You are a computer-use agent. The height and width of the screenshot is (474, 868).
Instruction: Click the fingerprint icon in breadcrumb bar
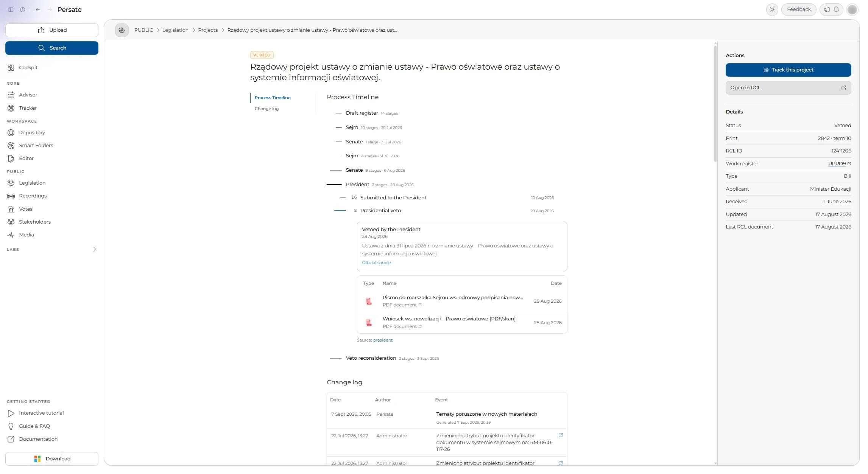(x=122, y=30)
